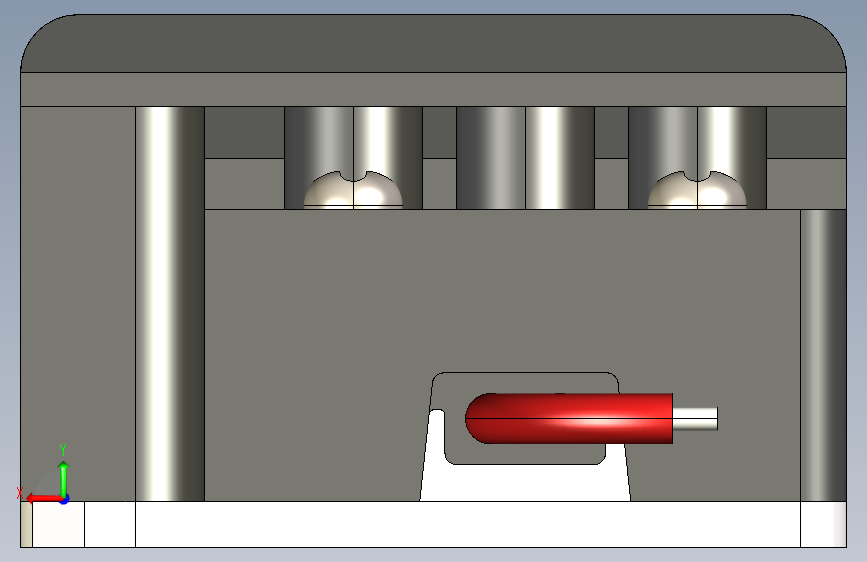
Task: Click the green Y axis arrow
Action: point(64,478)
